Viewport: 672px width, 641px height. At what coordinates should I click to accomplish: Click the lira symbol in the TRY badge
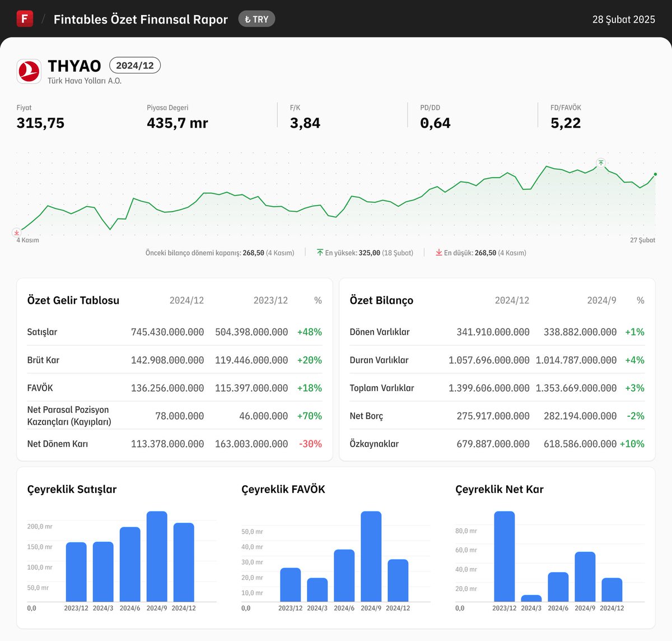tap(248, 18)
